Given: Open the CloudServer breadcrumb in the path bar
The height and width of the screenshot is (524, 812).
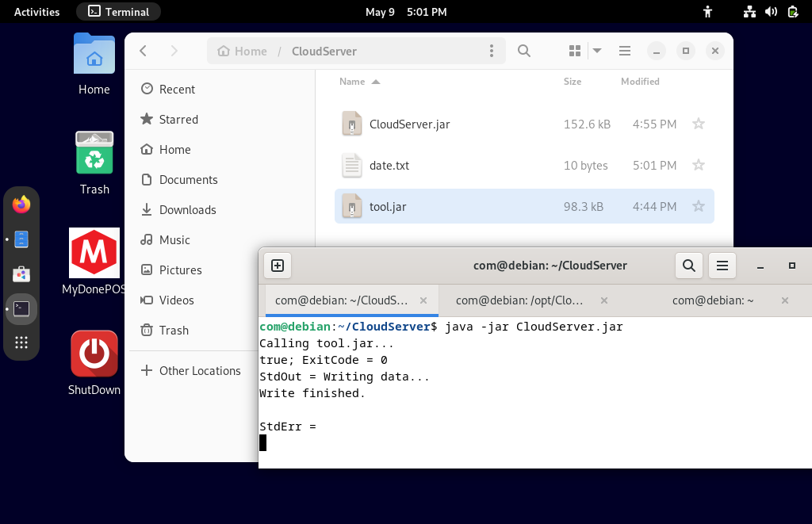Looking at the screenshot, I should (x=324, y=50).
